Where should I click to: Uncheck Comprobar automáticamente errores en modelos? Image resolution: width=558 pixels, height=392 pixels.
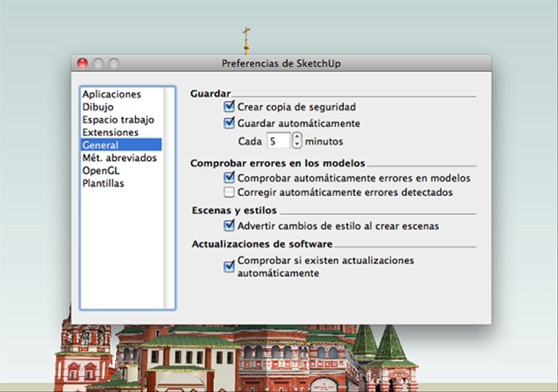click(229, 177)
